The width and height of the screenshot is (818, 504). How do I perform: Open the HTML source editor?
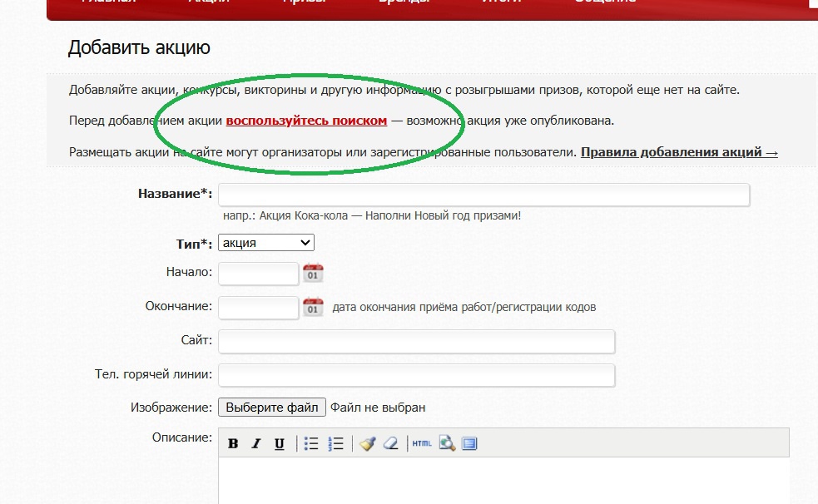[x=422, y=444]
